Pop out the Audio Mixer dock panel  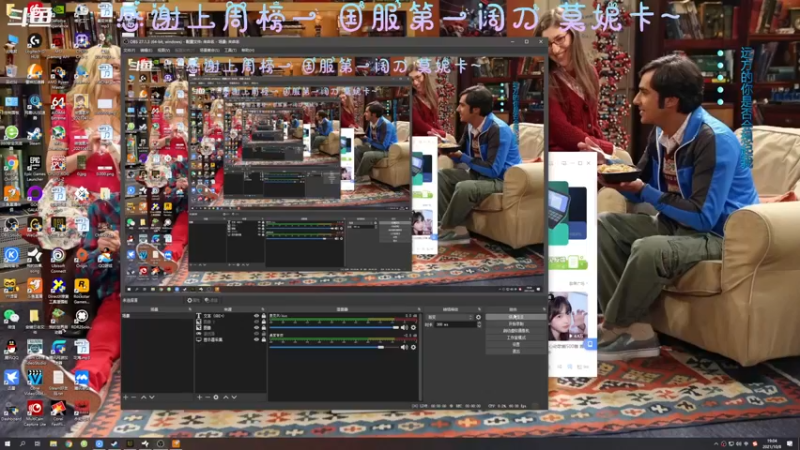coord(419,309)
